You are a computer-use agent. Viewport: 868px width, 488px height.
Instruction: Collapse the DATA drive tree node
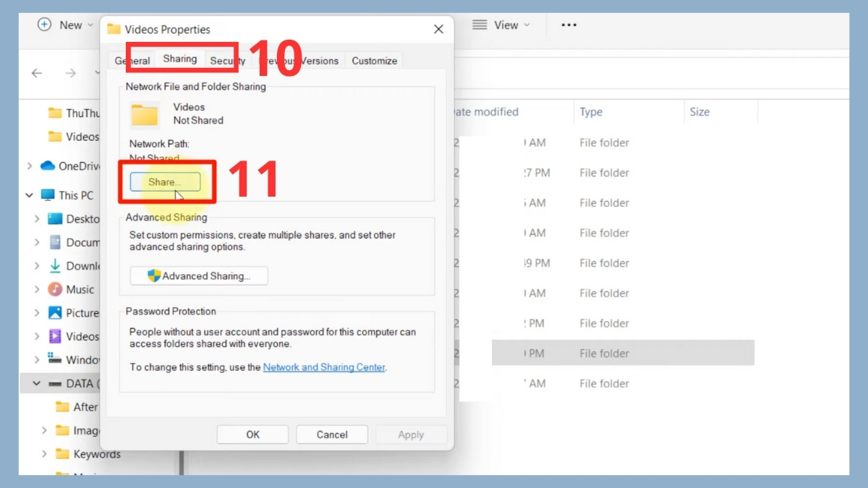(x=38, y=383)
